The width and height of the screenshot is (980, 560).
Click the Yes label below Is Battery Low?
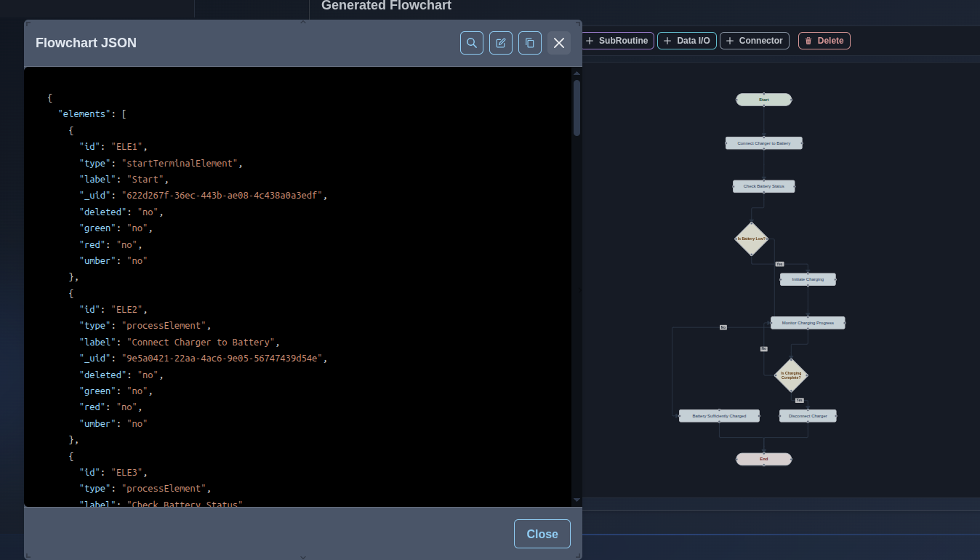point(779,264)
